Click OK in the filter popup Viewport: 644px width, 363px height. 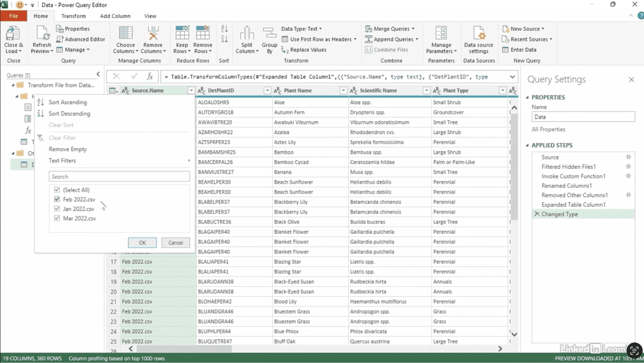pos(142,243)
